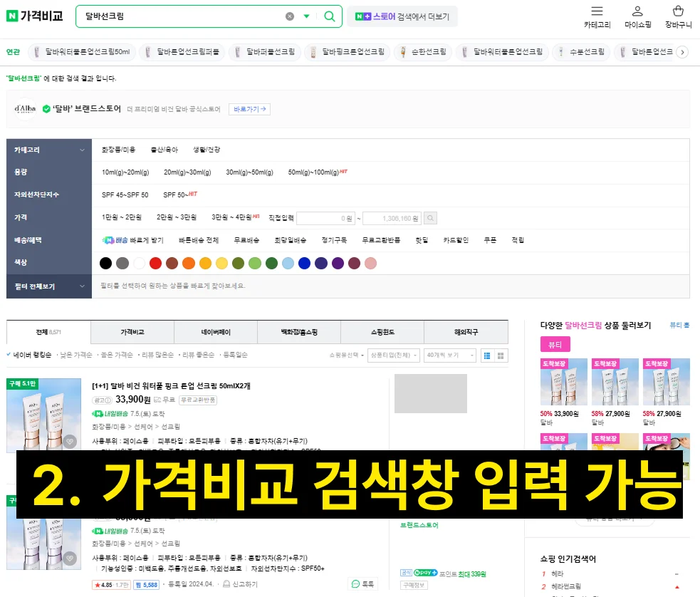Switch to the 가격비교 tab

(131, 332)
